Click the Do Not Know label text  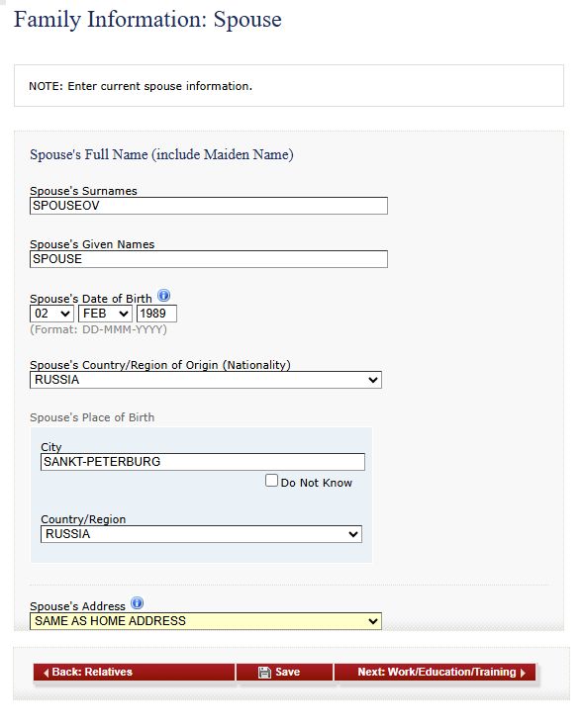pyautogui.click(x=317, y=483)
